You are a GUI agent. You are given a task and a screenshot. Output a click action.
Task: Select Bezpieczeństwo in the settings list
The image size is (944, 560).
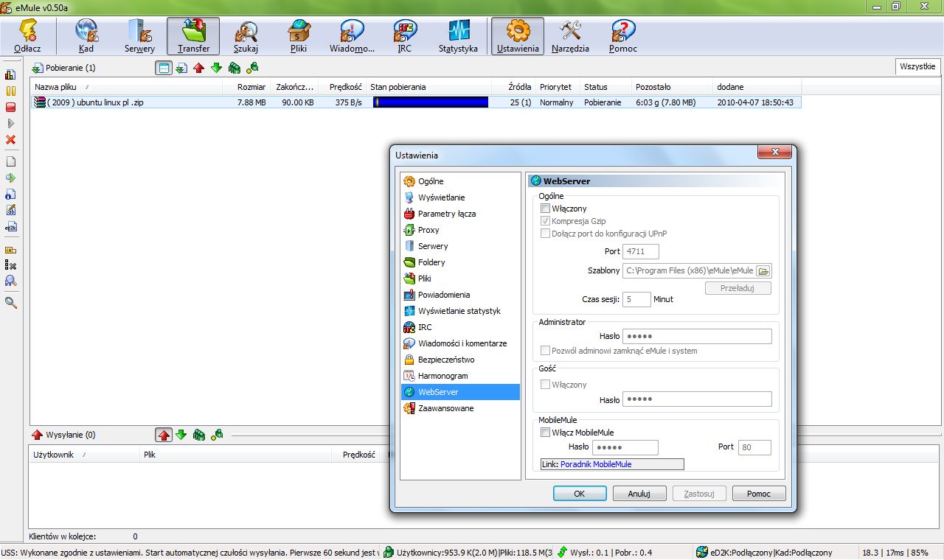pyautogui.click(x=446, y=360)
